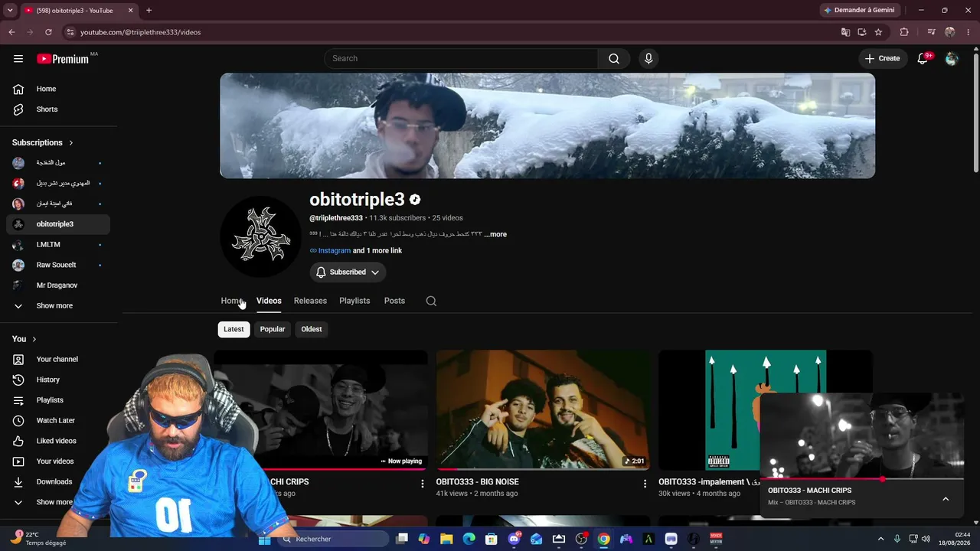
Task: Go to the YouTube Premium logo home
Action: pos(63,59)
